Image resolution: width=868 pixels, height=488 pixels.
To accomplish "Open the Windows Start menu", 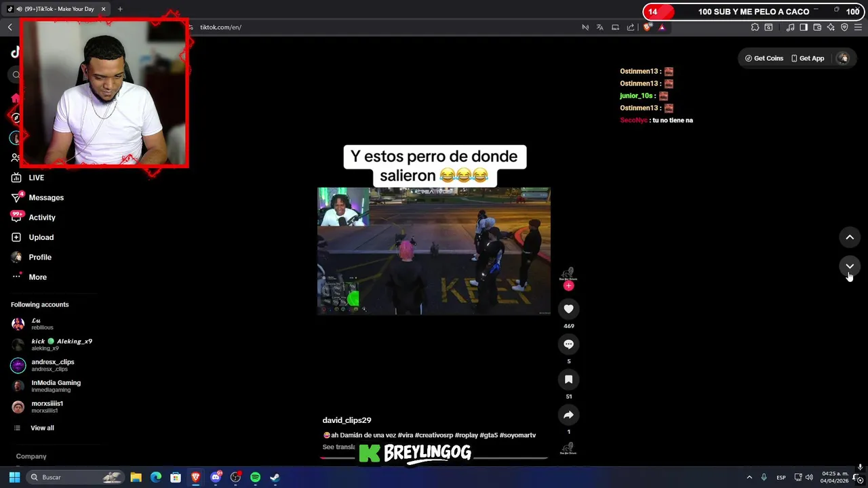I will click(14, 477).
